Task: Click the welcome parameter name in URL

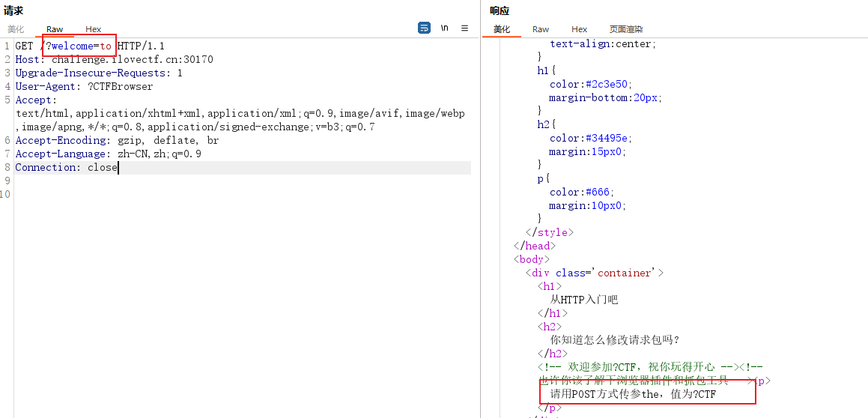Action: point(73,46)
